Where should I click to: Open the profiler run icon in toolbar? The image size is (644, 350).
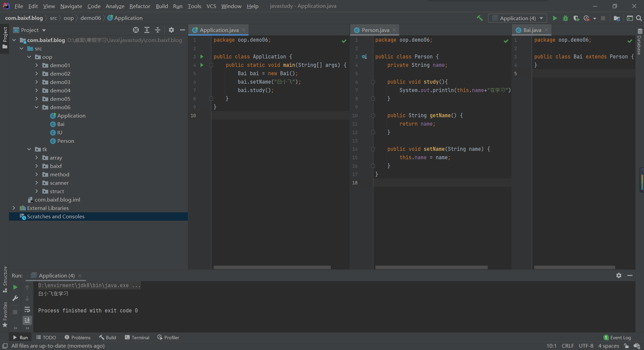tap(587, 18)
